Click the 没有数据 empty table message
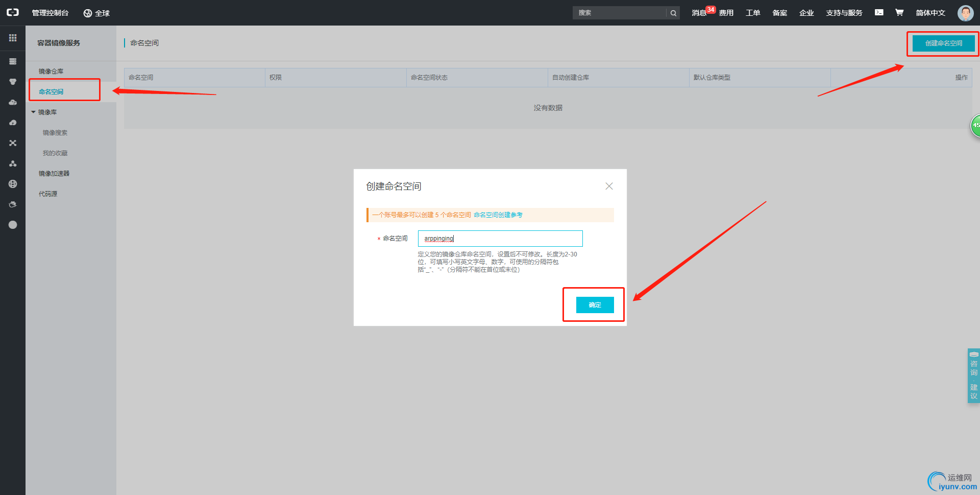The height and width of the screenshot is (495, 980). 548,108
